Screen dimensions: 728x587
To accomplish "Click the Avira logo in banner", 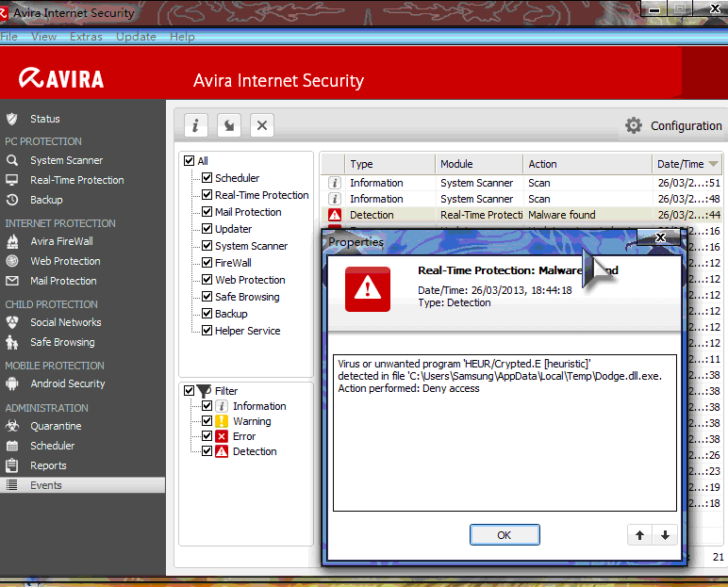I will [61, 78].
